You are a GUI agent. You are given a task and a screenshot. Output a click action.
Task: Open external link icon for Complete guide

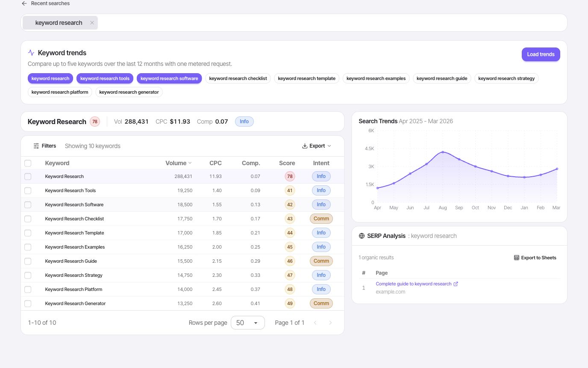click(456, 284)
